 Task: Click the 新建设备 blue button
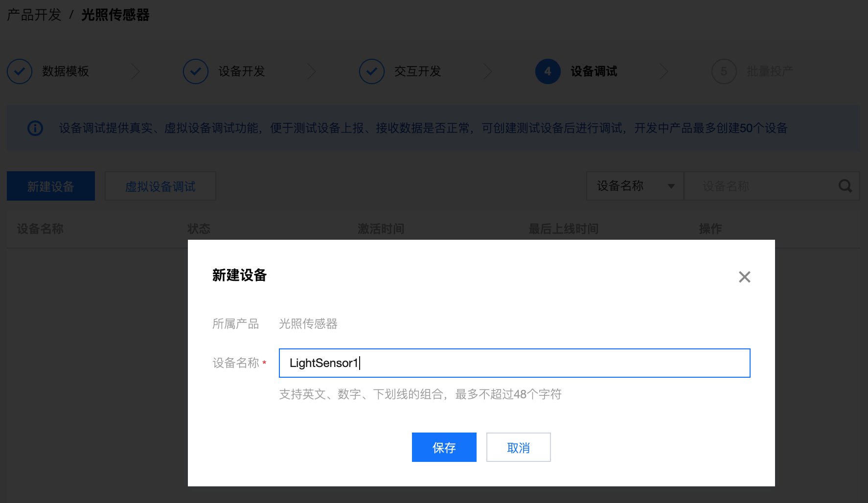point(51,186)
